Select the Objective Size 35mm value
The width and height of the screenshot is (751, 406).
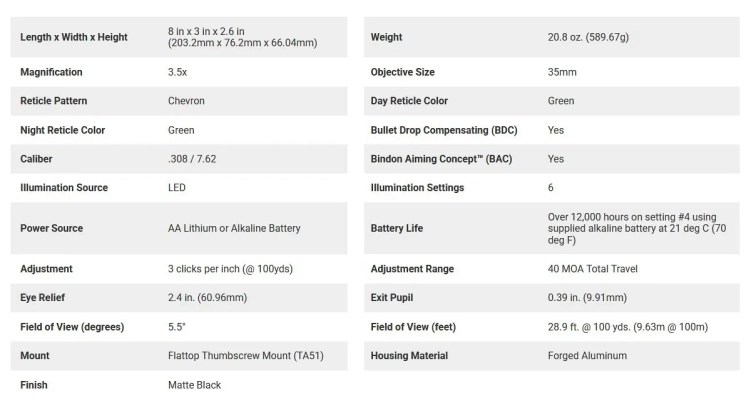point(562,72)
